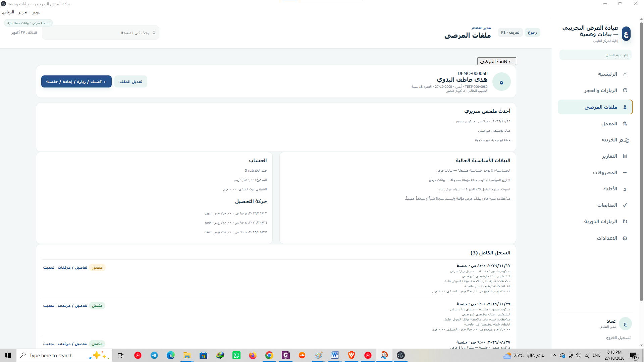
Task: Open تفاصيل / مرفقات for 2026/10/26 session
Action: [x=72, y=306]
